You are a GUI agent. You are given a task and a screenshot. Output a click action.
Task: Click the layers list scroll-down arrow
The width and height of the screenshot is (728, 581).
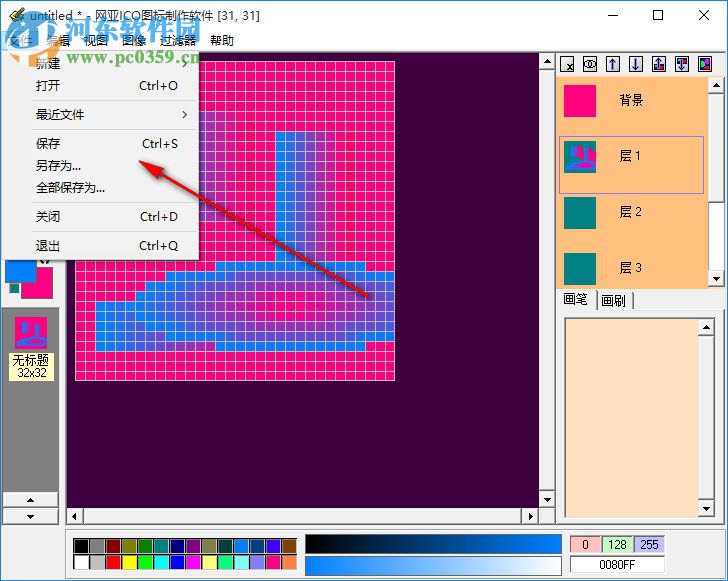coord(716,279)
